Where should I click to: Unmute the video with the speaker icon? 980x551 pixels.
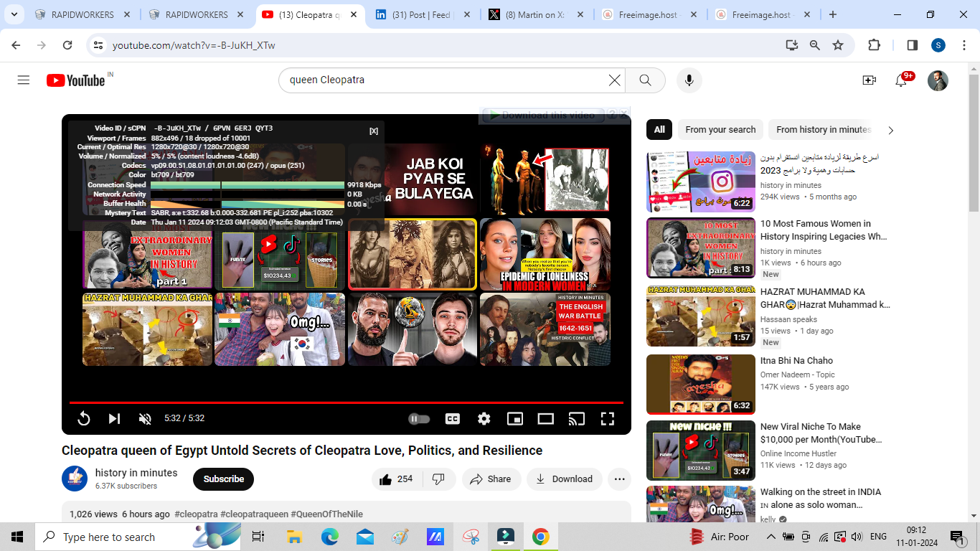[145, 418]
